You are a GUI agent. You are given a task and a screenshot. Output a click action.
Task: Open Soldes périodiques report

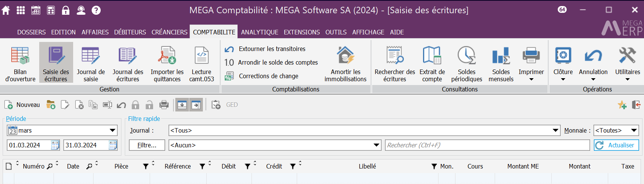467,63
